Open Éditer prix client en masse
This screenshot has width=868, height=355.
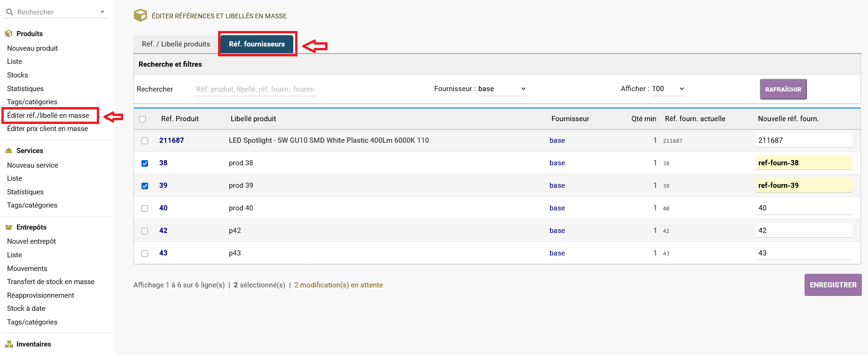coord(47,129)
